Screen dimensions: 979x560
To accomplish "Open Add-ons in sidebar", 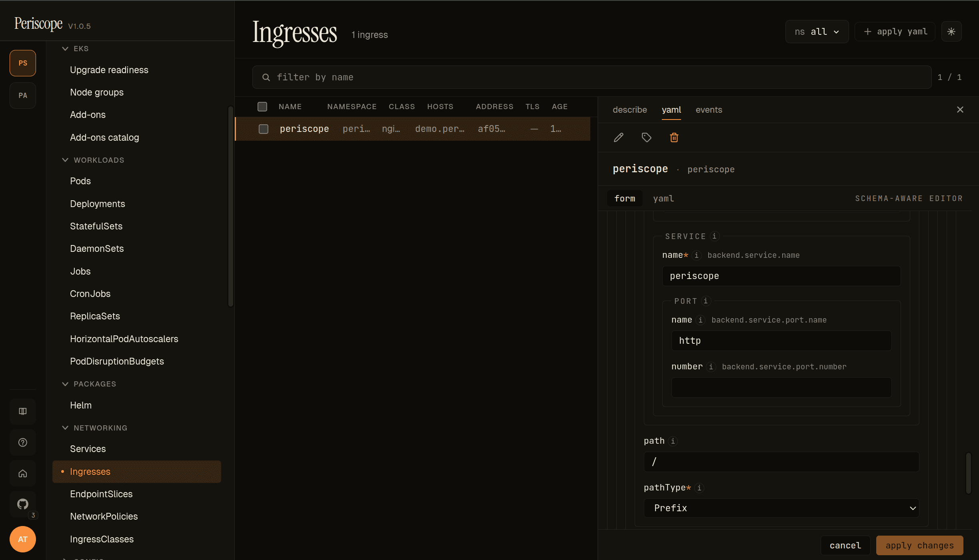I will click(x=88, y=115).
